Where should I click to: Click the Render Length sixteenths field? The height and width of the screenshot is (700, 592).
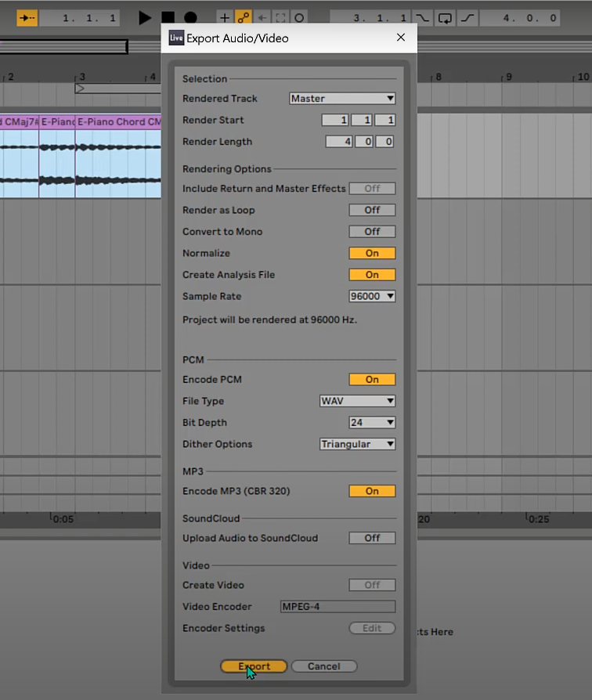coord(384,142)
